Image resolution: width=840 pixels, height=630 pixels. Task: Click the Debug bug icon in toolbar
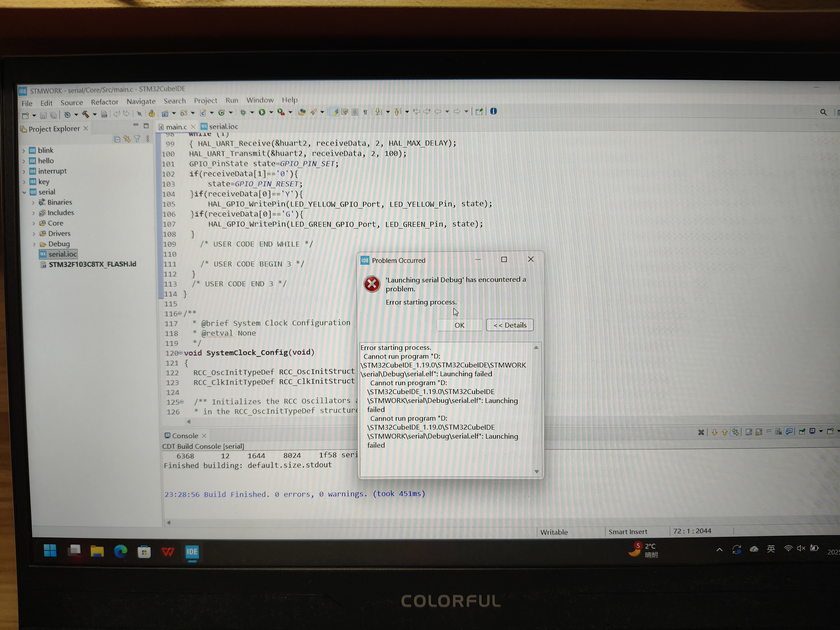[243, 113]
